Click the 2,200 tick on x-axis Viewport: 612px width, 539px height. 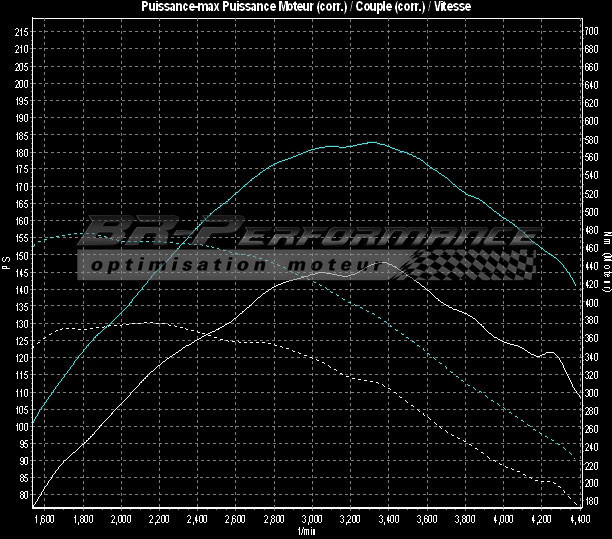point(159,520)
